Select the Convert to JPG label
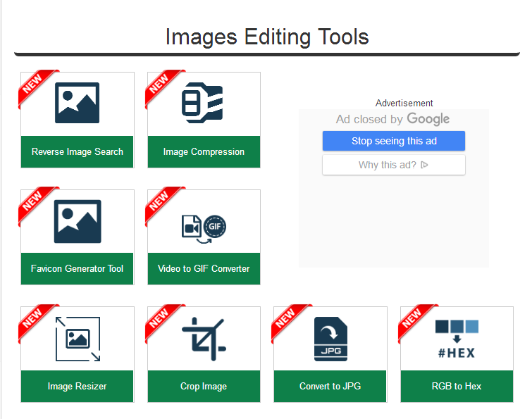The height and width of the screenshot is (419, 532). [x=330, y=387]
